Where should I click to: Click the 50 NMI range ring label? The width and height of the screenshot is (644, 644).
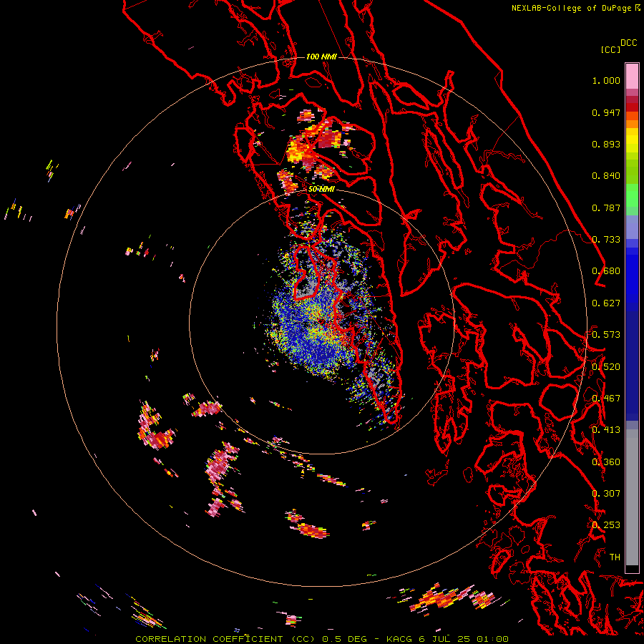tap(321, 189)
